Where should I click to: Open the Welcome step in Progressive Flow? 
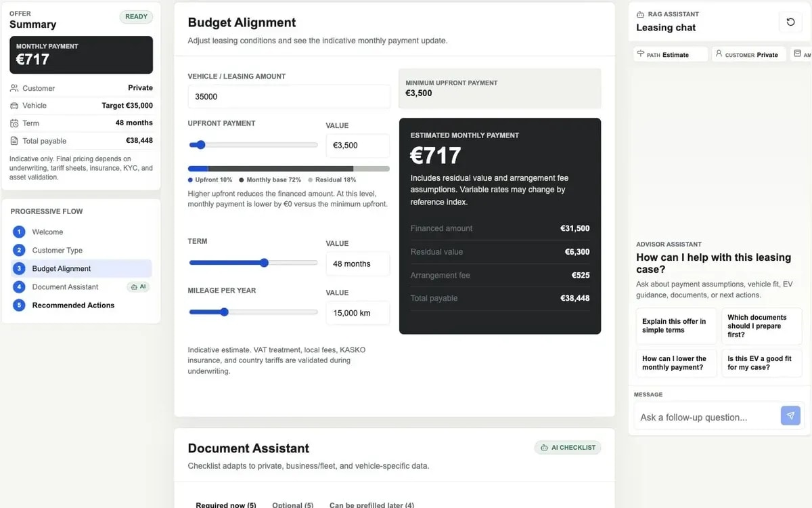click(x=81, y=232)
